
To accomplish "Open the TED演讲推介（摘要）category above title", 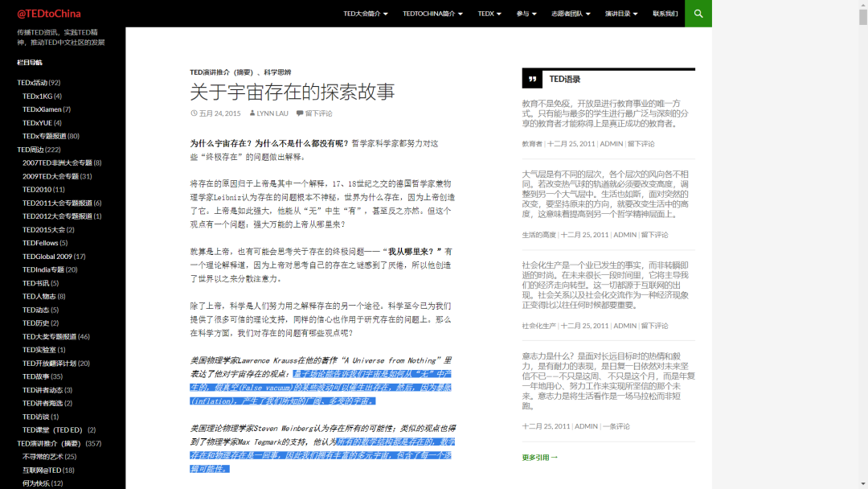I will [222, 72].
